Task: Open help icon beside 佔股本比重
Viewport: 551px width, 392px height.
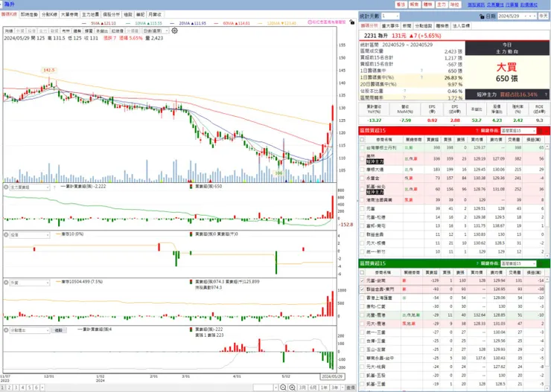Action: pos(404,91)
